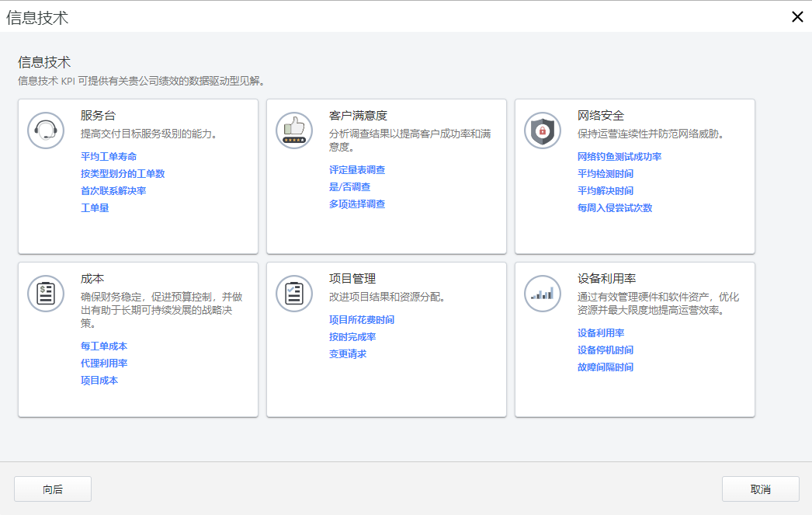Click the 项目管理 clipboard icon
The image size is (812, 515).
point(294,294)
